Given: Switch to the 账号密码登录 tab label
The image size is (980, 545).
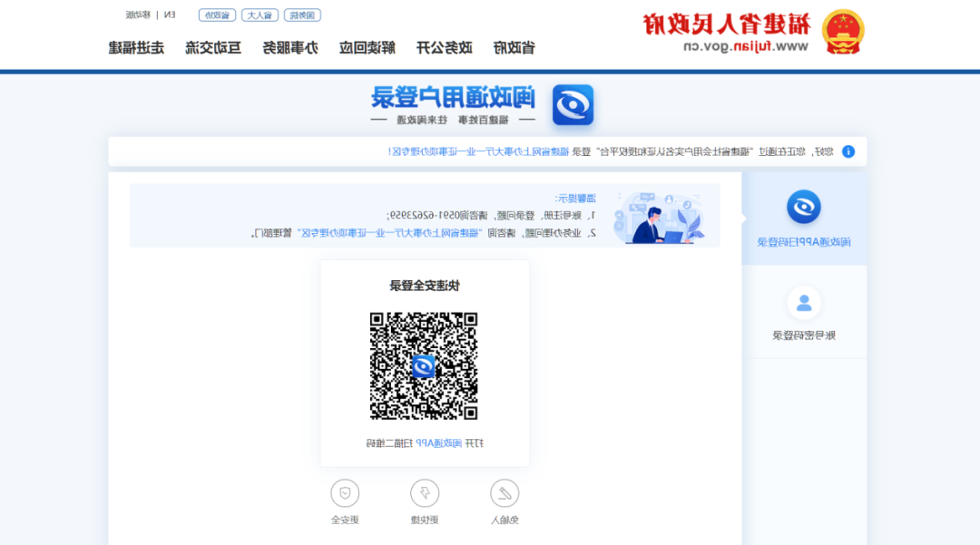Looking at the screenshot, I should point(804,336).
